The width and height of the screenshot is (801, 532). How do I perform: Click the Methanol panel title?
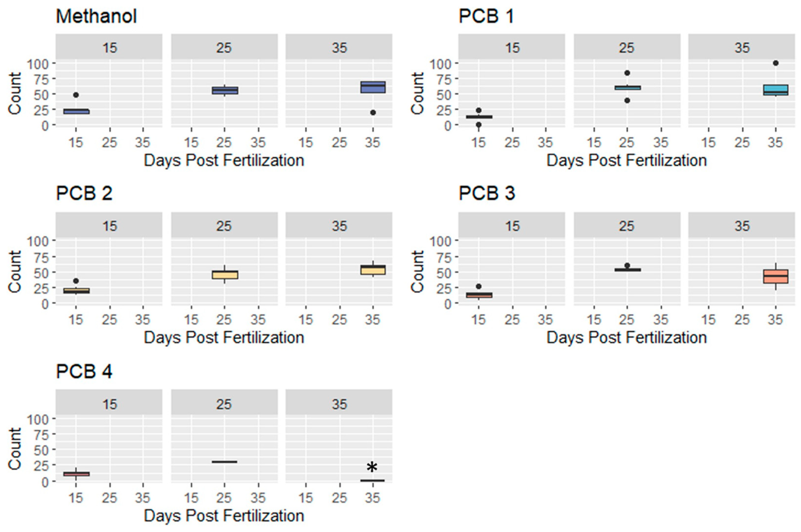96,16
